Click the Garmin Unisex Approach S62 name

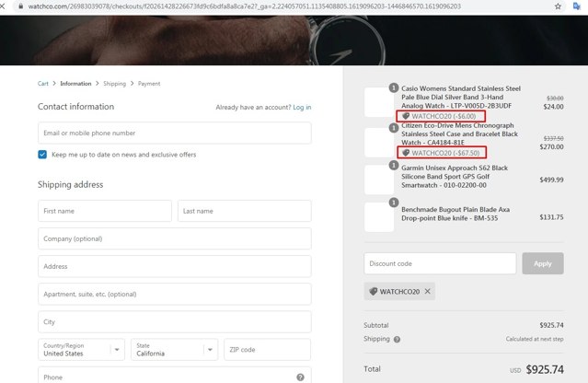point(455,176)
